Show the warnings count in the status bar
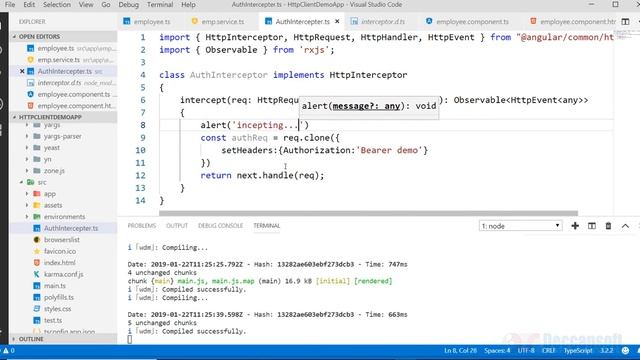 click(9, 350)
